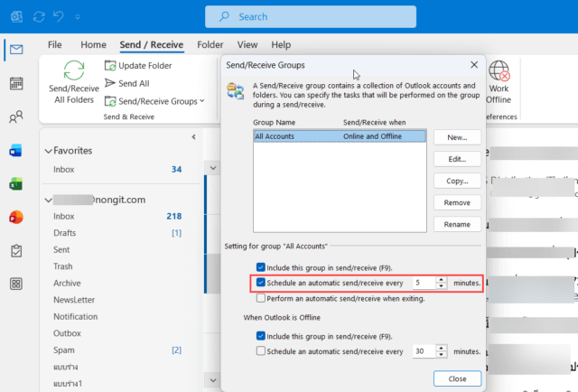Collapse the folder pane with arrow
This screenshot has height=392, width=578.
(193, 137)
